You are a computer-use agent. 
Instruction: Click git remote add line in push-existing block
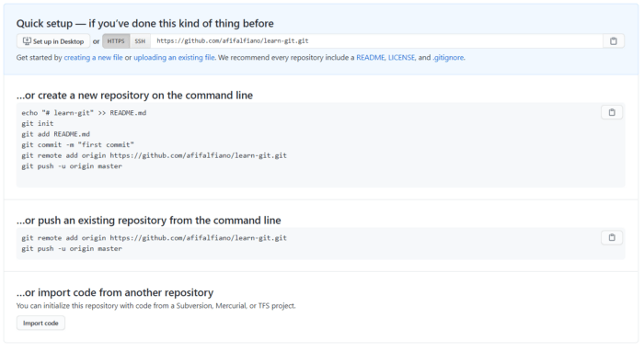coord(154,238)
